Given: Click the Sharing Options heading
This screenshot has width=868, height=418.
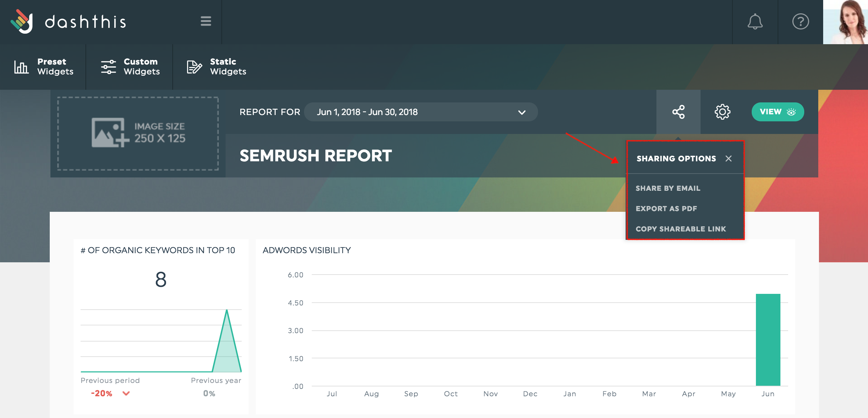Looking at the screenshot, I should click(676, 159).
